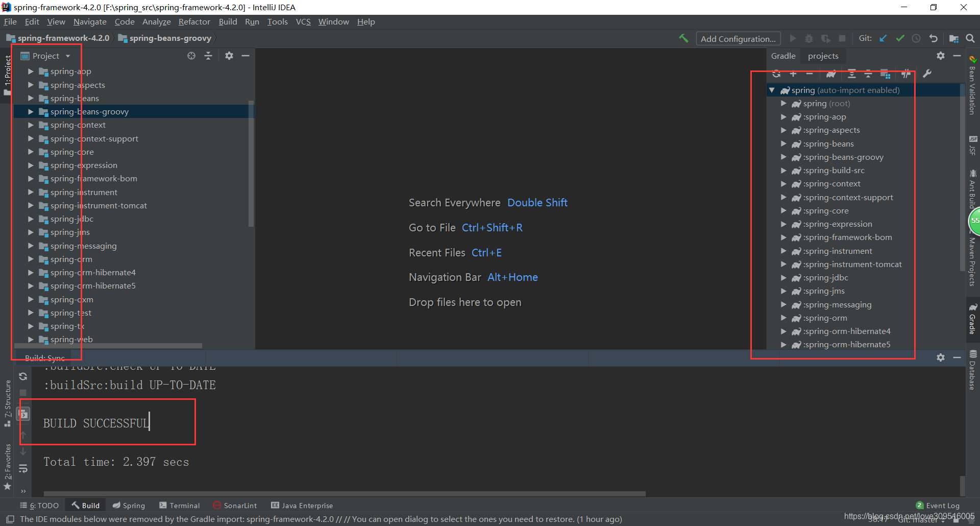The height and width of the screenshot is (526, 980).
Task: Click the Stop square in the main toolbar
Action: [842, 38]
